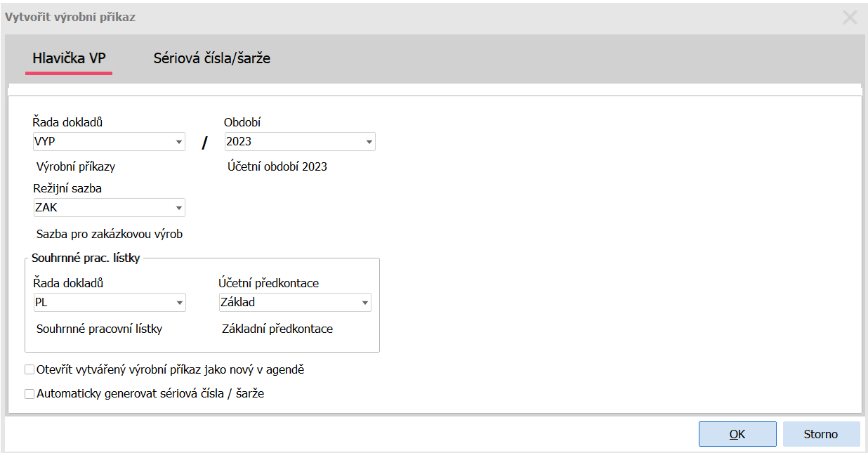868x453 pixels.
Task: Expand the VYP Řada dokladů dropdown arrow
Action: pyautogui.click(x=179, y=142)
